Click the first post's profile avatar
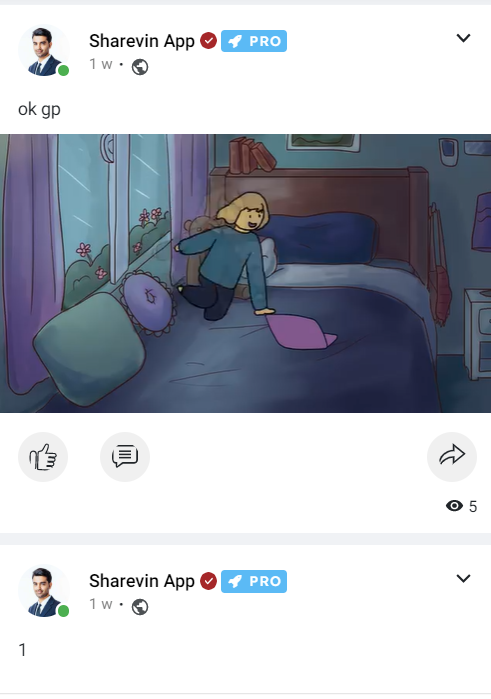 click(44, 50)
